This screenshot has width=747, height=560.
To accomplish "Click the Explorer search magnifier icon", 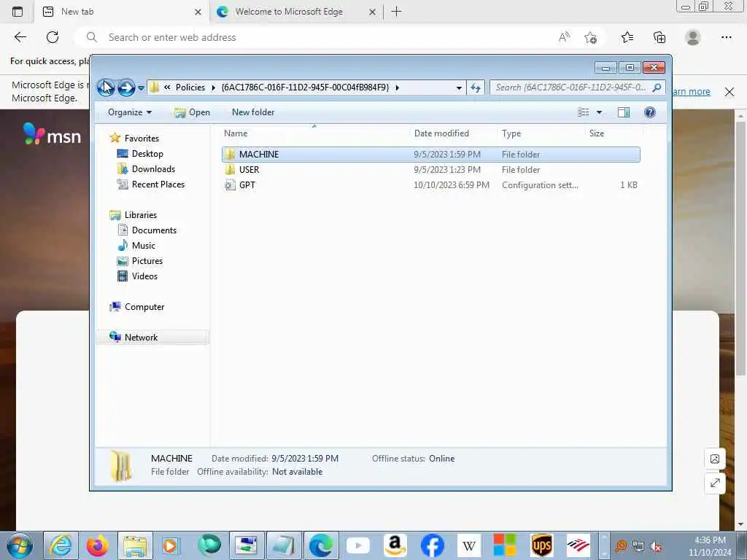I will pyautogui.click(x=657, y=87).
